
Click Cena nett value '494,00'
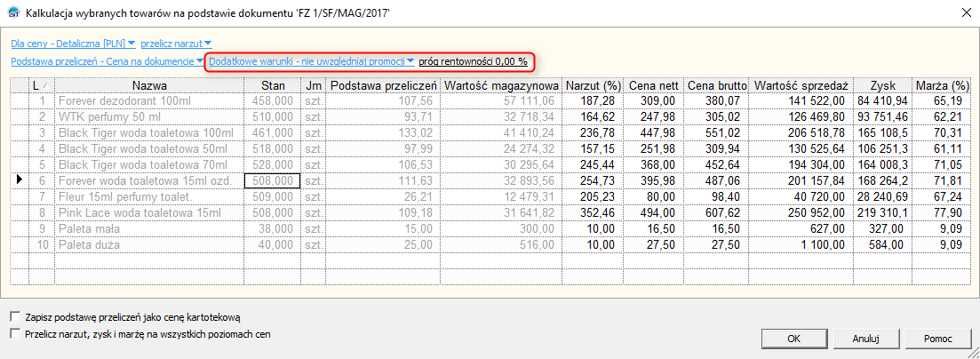[657, 212]
